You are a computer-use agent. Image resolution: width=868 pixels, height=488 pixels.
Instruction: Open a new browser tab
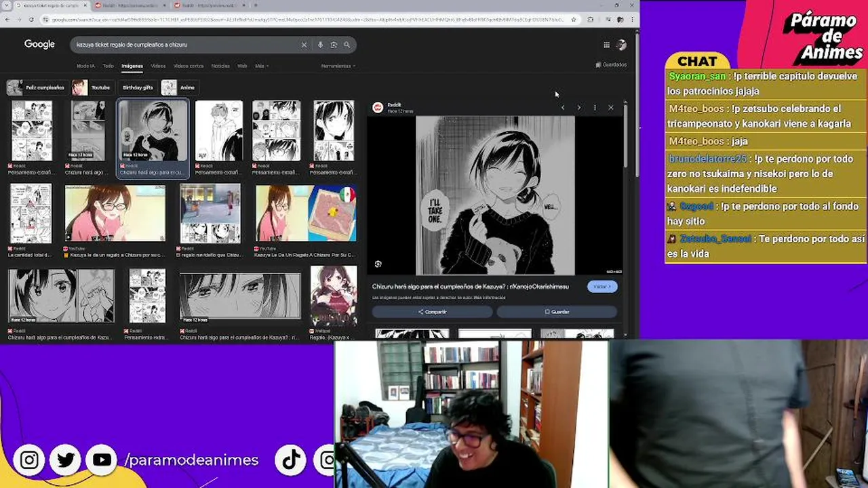(255, 5)
